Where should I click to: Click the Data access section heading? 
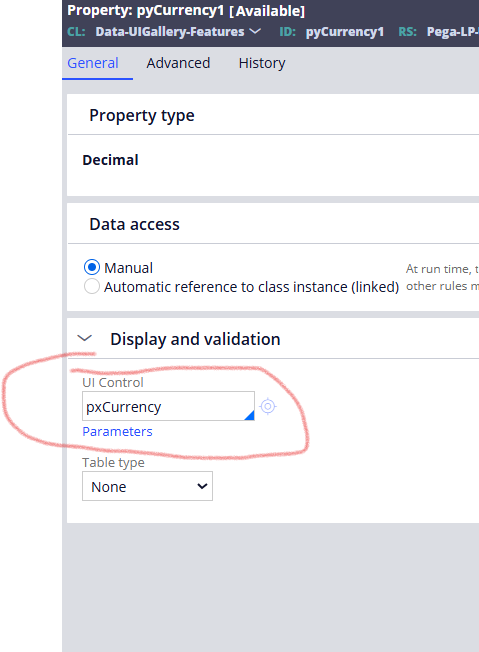(134, 224)
